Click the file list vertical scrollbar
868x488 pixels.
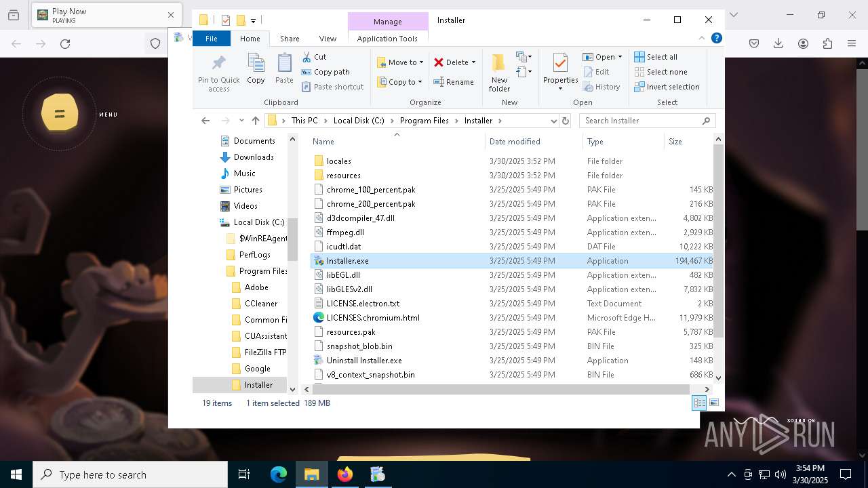718,241
